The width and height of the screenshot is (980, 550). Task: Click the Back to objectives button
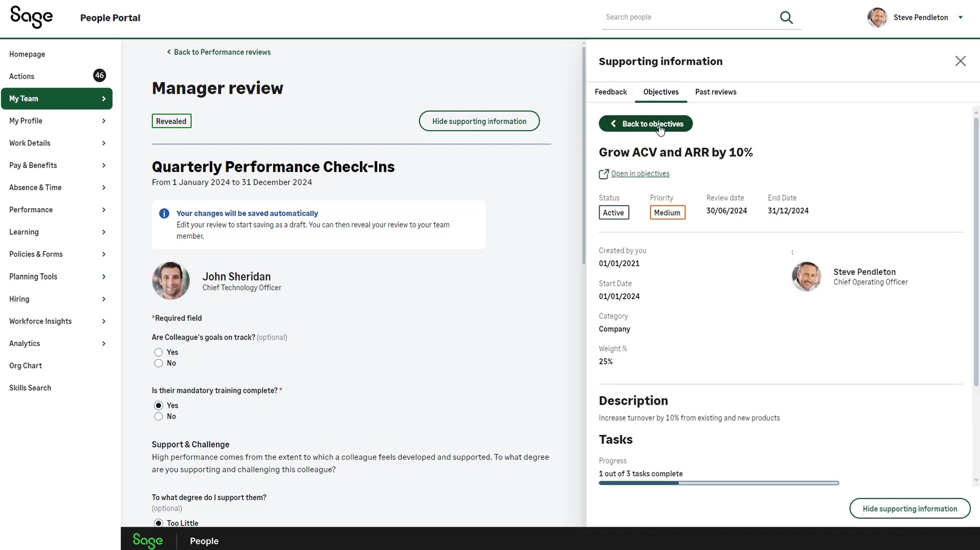pyautogui.click(x=645, y=124)
